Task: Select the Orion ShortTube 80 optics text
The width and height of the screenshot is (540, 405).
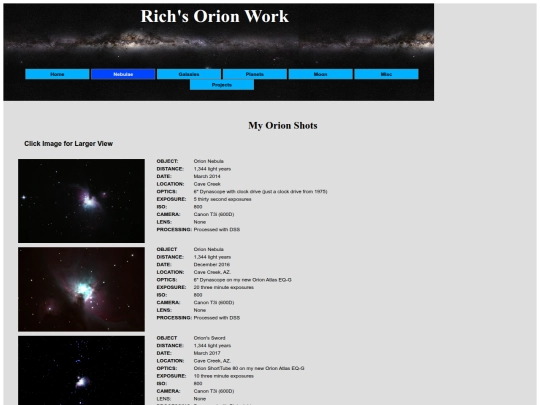Action: pyautogui.click(x=249, y=368)
